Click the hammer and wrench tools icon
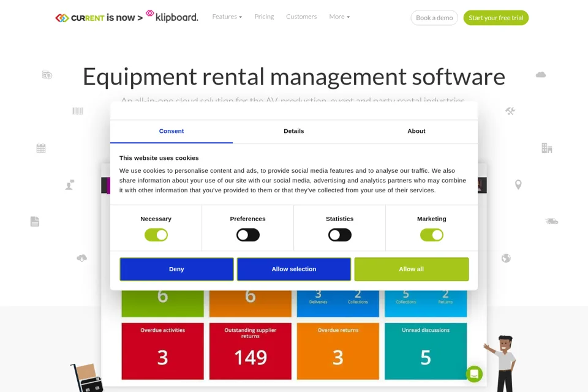Screen dimensions: 588x392 [510, 111]
